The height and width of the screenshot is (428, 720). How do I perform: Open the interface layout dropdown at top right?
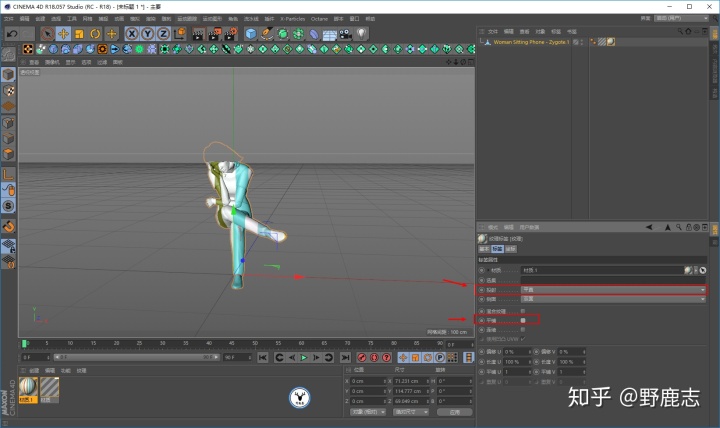pos(681,18)
